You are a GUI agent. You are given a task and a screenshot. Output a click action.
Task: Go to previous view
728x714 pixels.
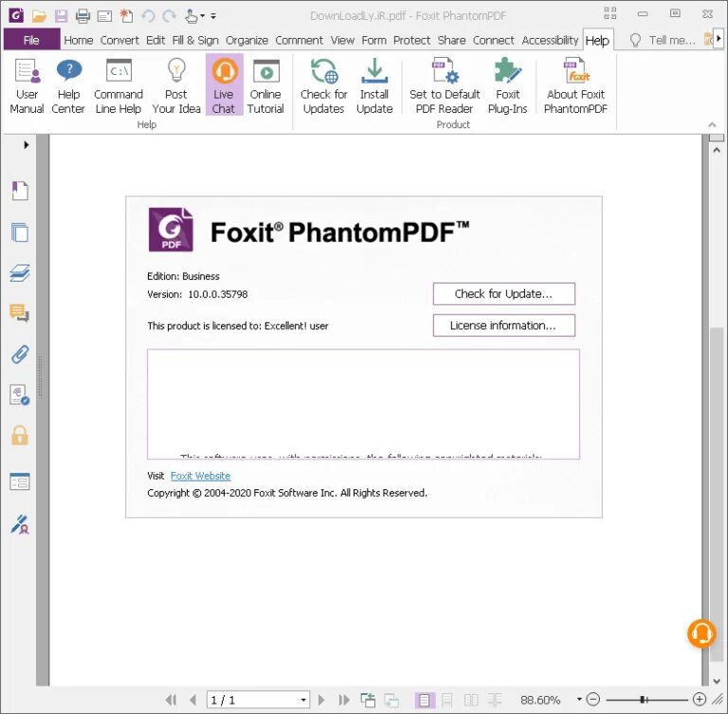tap(368, 700)
